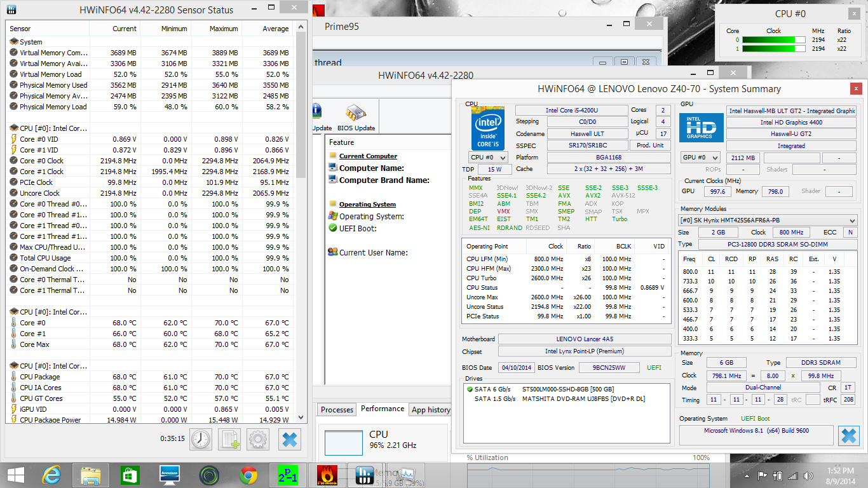Click the Prod. Unit button
868x488 pixels.
pyautogui.click(x=650, y=146)
